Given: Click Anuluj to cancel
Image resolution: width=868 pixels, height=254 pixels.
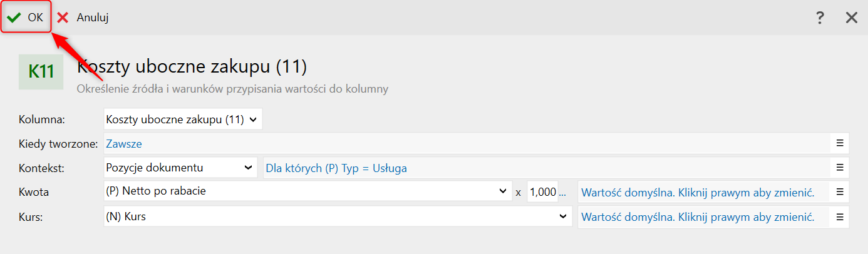Looking at the screenshot, I should pos(83,18).
